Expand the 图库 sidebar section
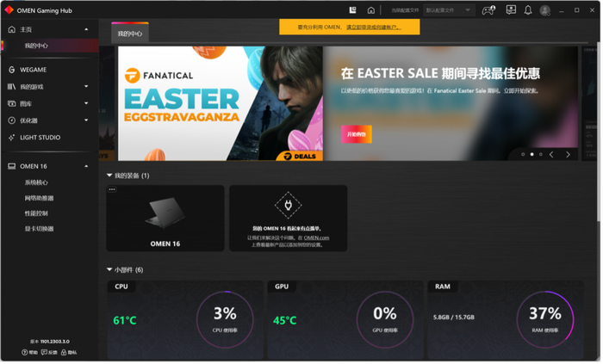The image size is (603, 364). tap(86, 103)
